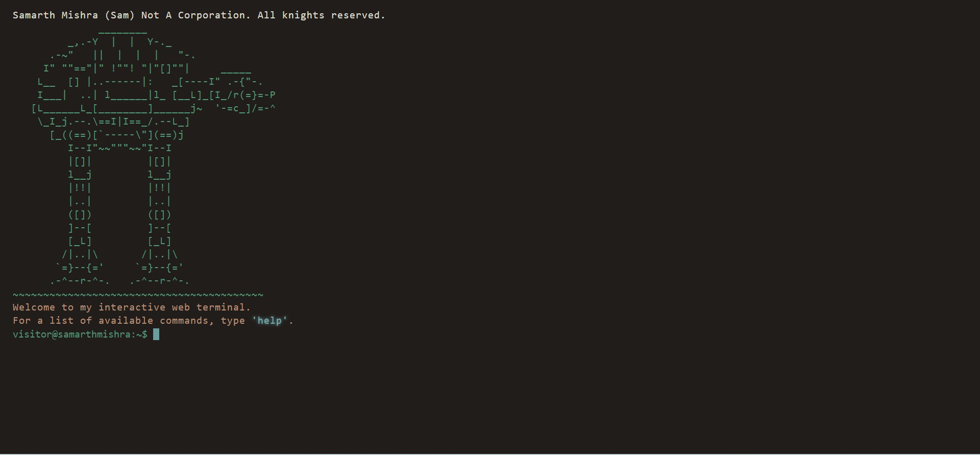Click the left leg knee joint '([])'
The height and width of the screenshot is (455, 980).
(x=80, y=214)
